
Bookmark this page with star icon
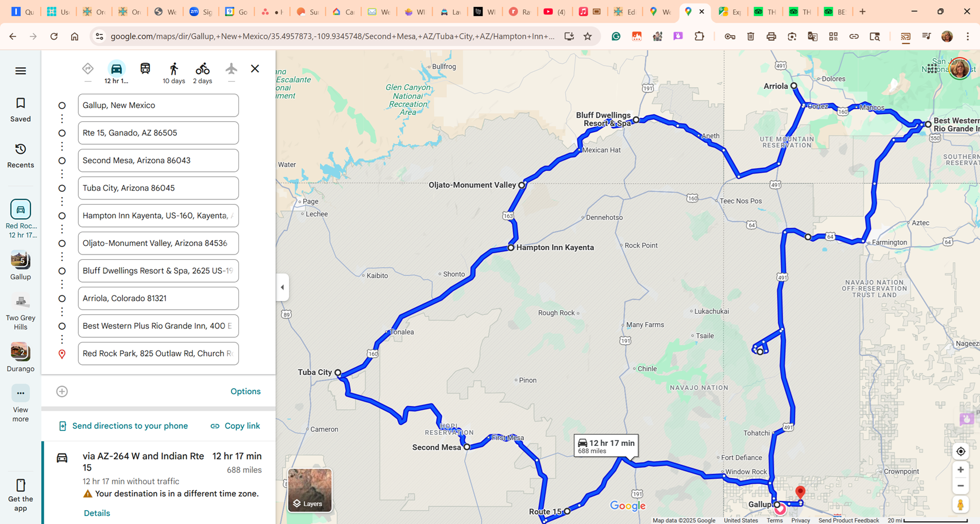click(x=588, y=36)
